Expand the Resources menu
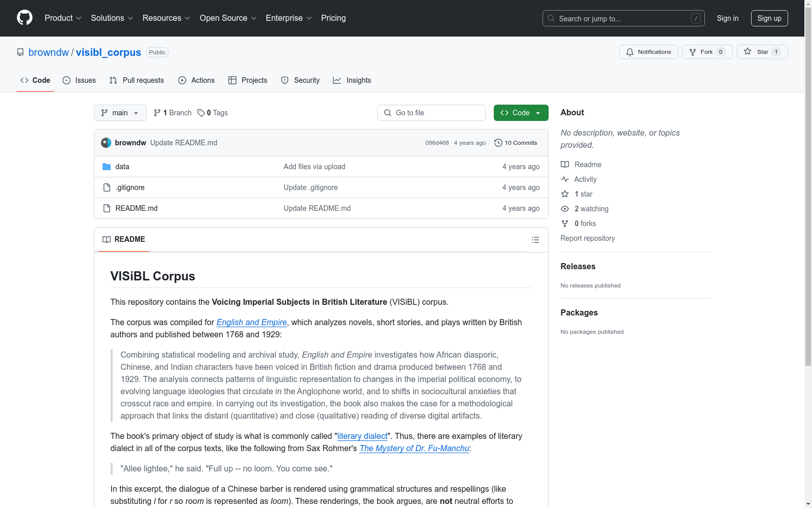The image size is (812, 508). pyautogui.click(x=166, y=18)
